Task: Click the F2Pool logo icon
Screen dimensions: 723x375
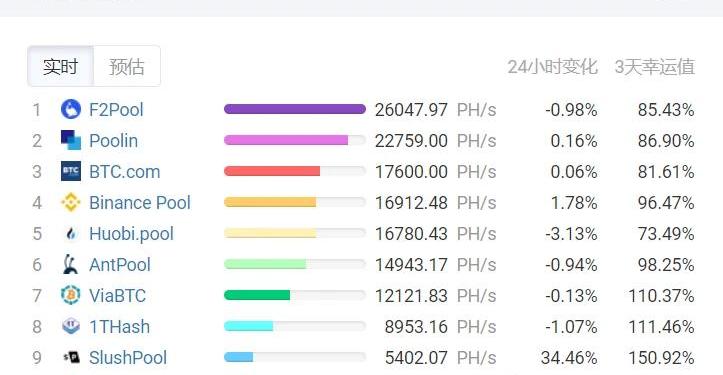Action: (x=71, y=109)
